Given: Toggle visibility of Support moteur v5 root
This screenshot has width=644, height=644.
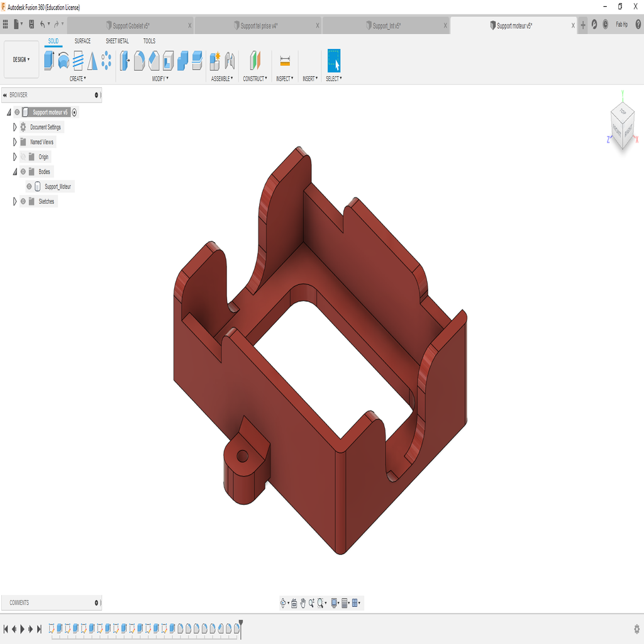Looking at the screenshot, I should [17, 112].
